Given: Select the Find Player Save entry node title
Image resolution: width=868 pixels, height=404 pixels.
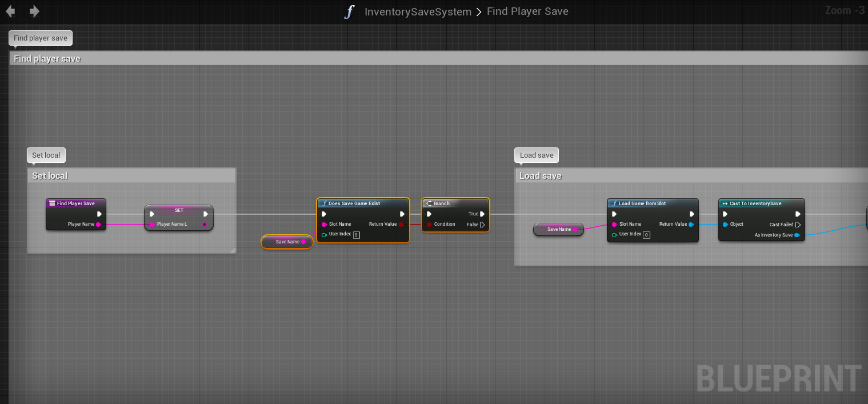Looking at the screenshot, I should coord(76,203).
